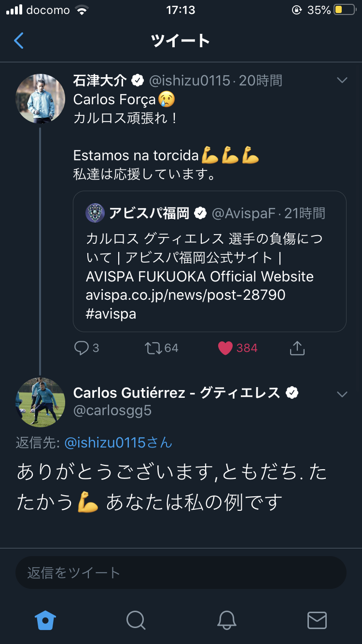This screenshot has height=644, width=362.
Task: Reply to the 石津大介 tweet
Action: click(x=81, y=348)
